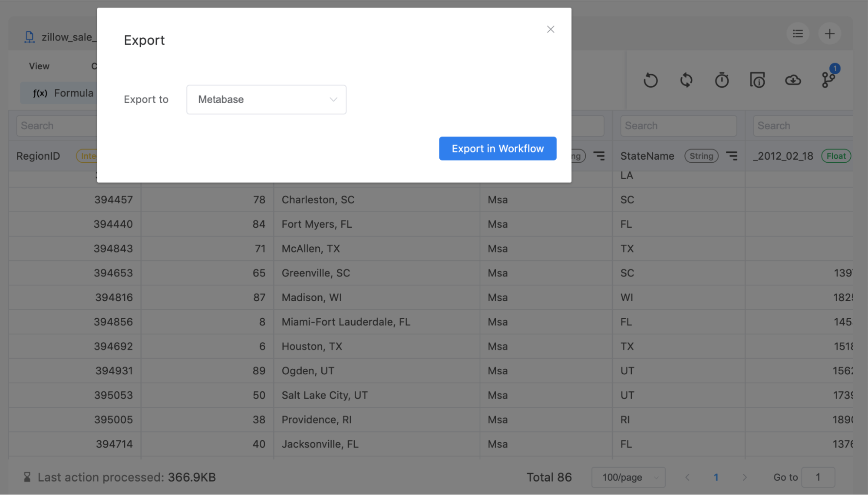This screenshot has width=868, height=495.
Task: Open the View menu
Action: (39, 66)
